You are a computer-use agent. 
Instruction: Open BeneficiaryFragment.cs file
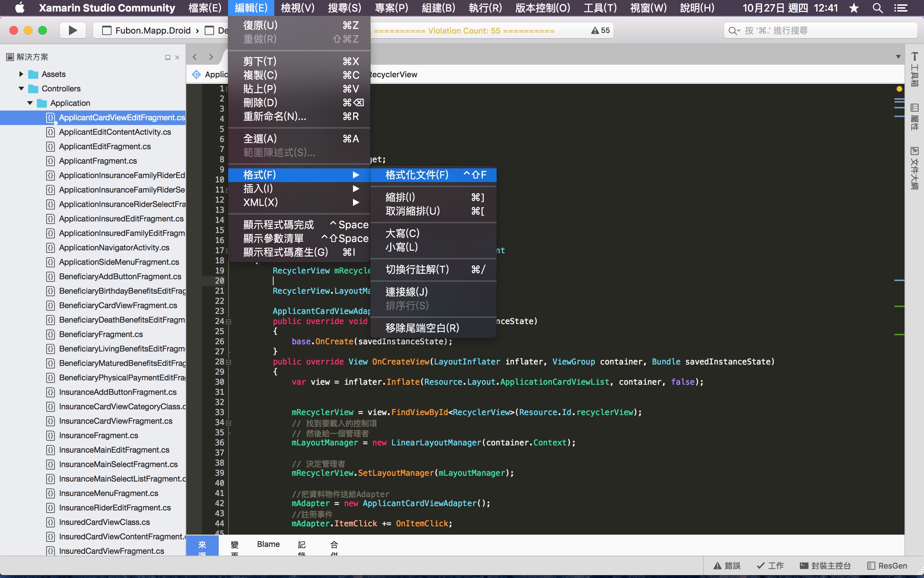(x=101, y=335)
